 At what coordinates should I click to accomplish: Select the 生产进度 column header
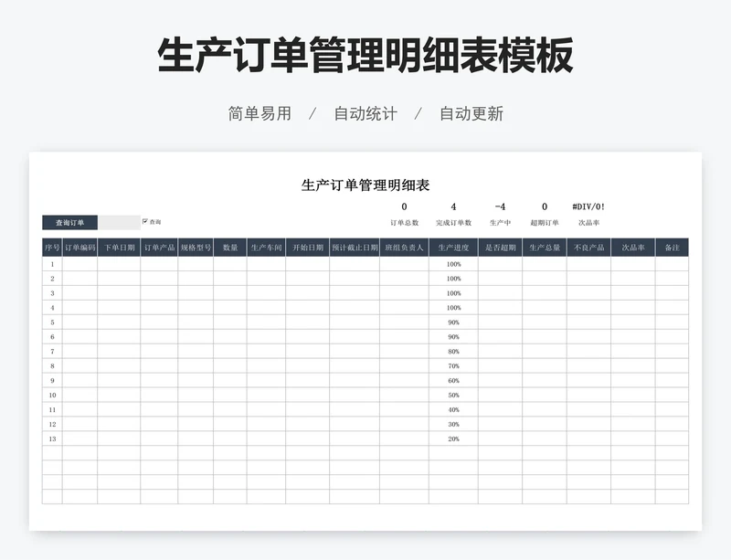click(x=453, y=248)
